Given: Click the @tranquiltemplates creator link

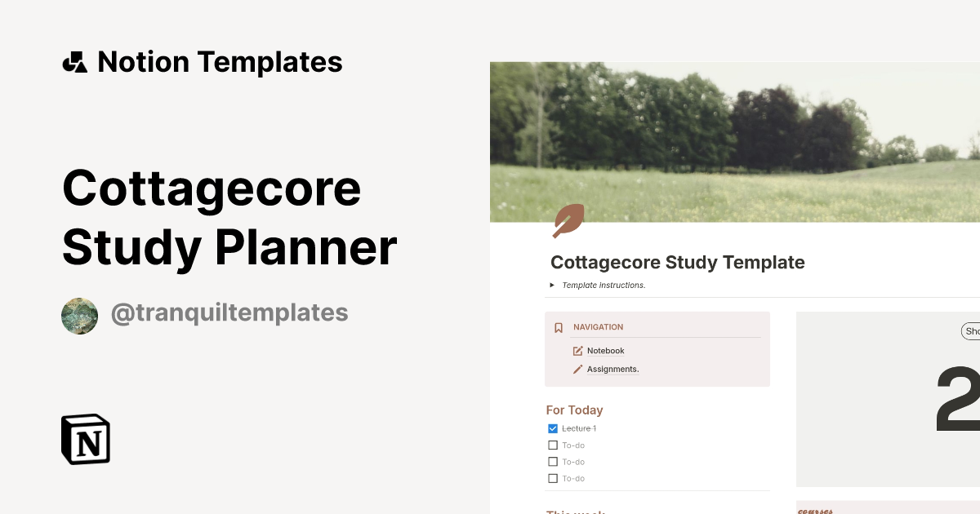Looking at the screenshot, I should tap(229, 312).
